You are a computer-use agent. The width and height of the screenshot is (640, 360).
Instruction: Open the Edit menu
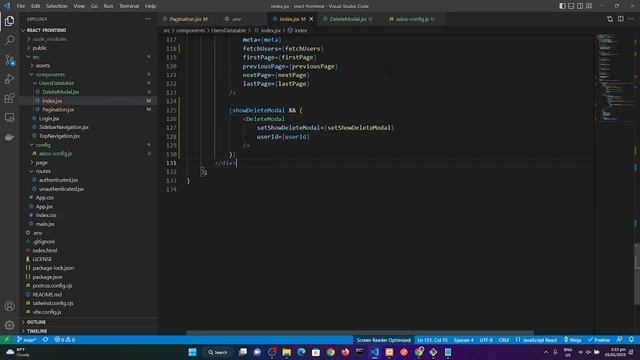pos(36,6)
